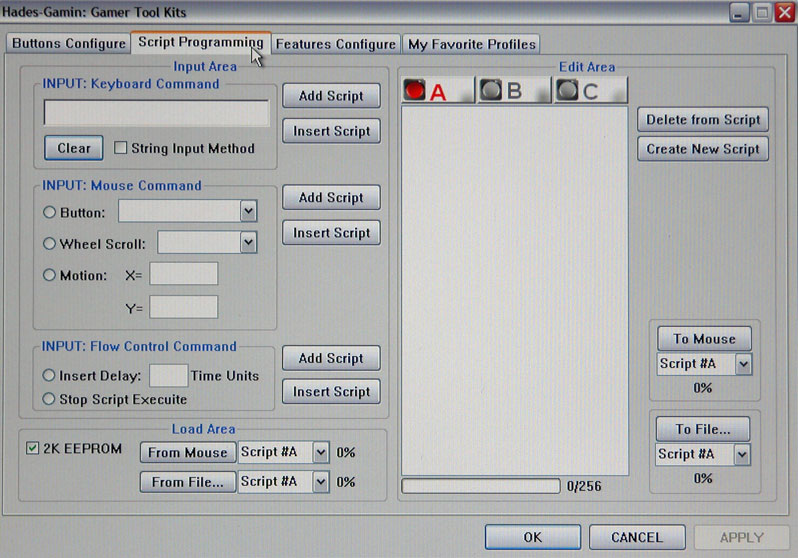Click the To Mouse button

(704, 339)
